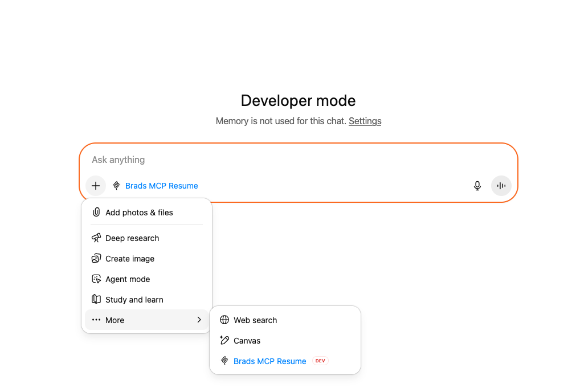Open voice mode with the waveform button
Image resolution: width=576 pixels, height=392 pixels.
501,186
